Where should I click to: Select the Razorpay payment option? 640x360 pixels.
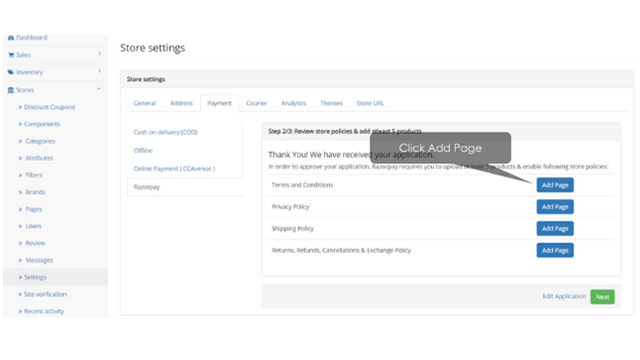(147, 187)
